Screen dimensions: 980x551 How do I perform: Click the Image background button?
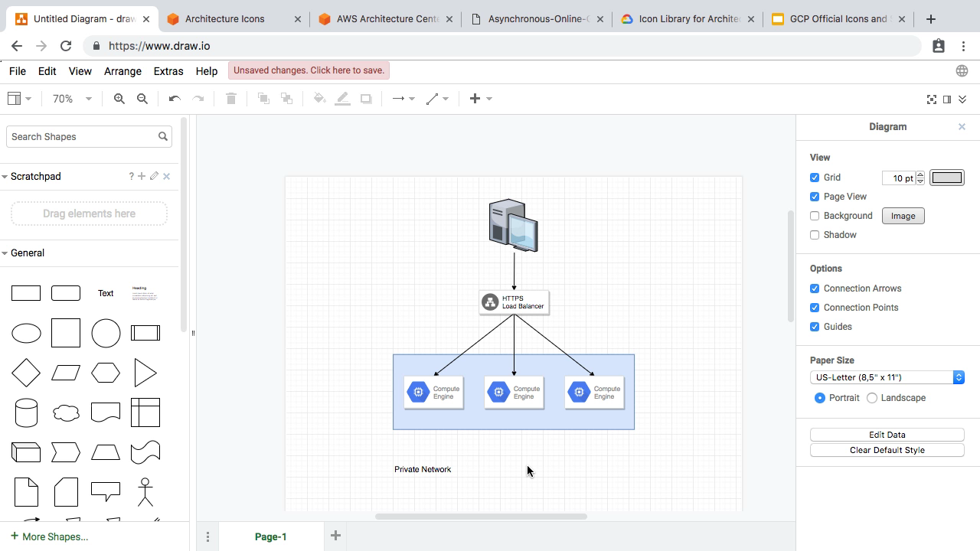click(903, 216)
